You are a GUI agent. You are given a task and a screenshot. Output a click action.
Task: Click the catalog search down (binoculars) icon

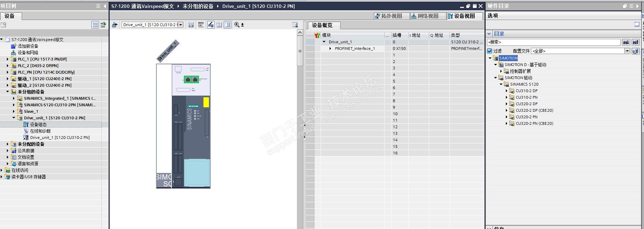(x=626, y=42)
